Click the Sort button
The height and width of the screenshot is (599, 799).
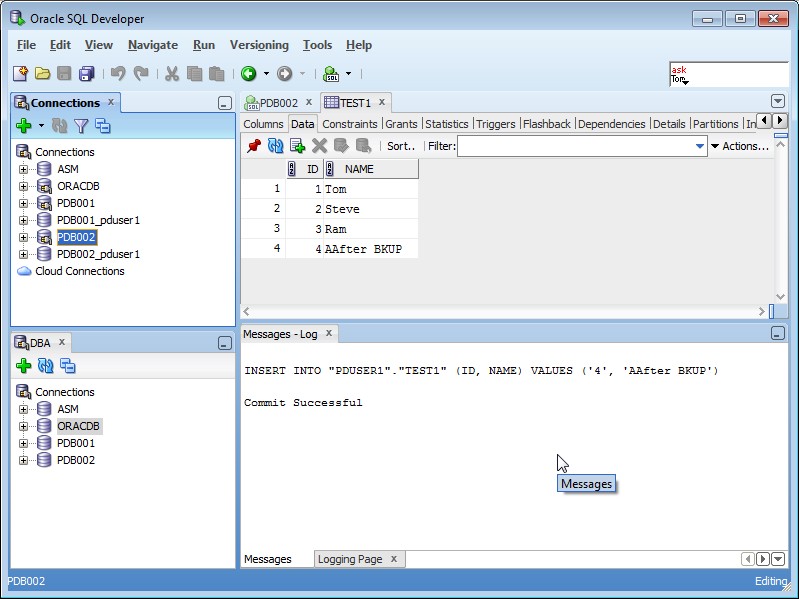coord(401,146)
